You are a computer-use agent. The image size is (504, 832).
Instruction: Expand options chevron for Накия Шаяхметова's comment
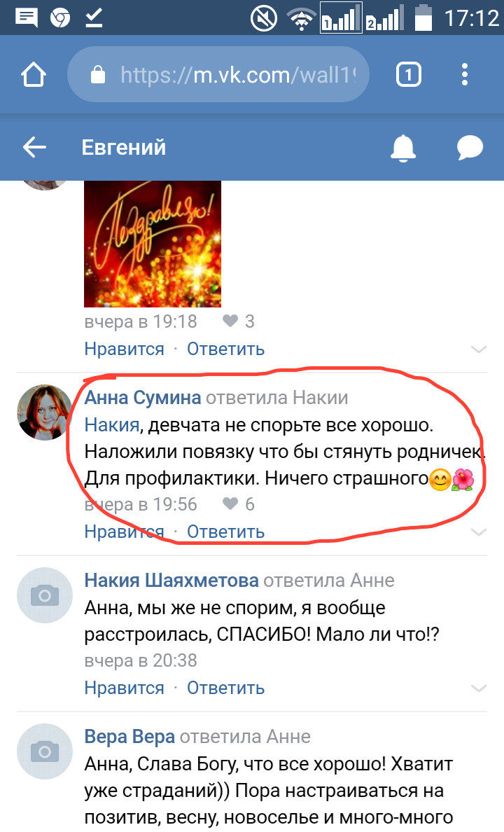(479, 688)
